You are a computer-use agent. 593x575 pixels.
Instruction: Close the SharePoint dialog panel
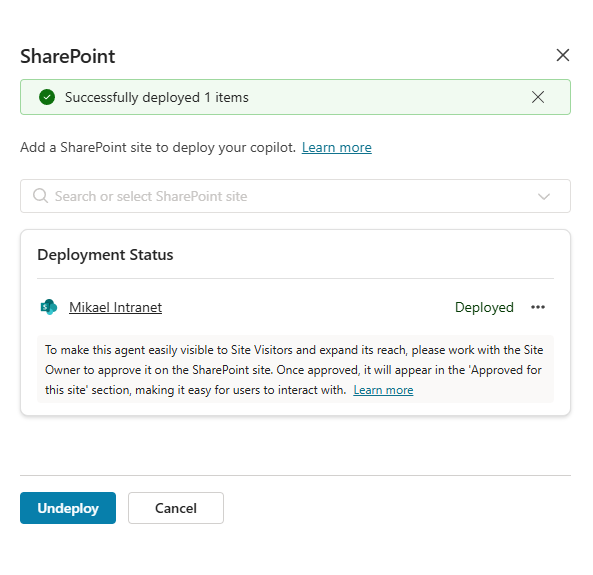562,55
